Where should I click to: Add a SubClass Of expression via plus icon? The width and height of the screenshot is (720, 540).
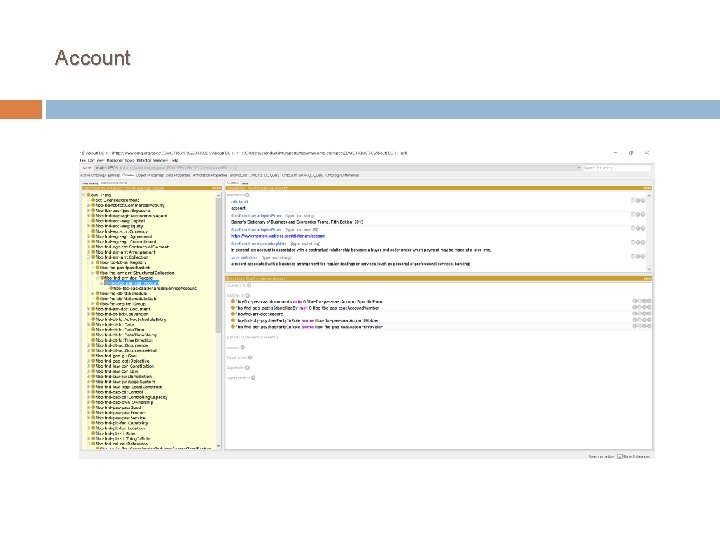(248, 295)
